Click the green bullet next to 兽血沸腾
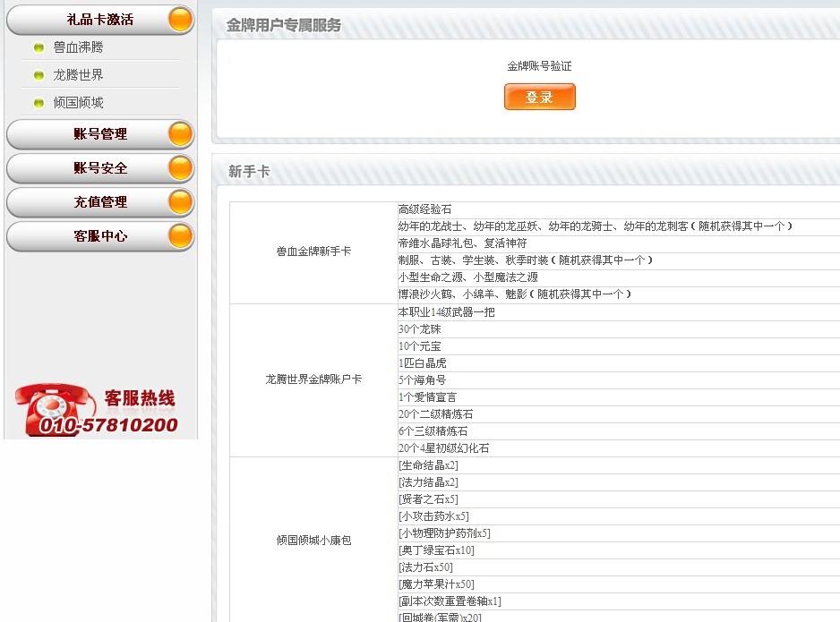Viewport: 840px width, 622px height. tap(39, 48)
